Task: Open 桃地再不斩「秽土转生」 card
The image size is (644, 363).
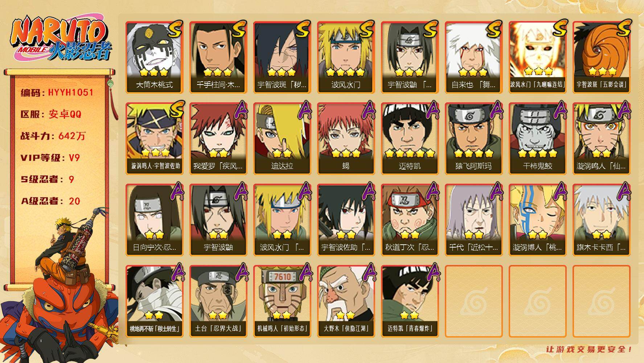Action: (x=154, y=301)
